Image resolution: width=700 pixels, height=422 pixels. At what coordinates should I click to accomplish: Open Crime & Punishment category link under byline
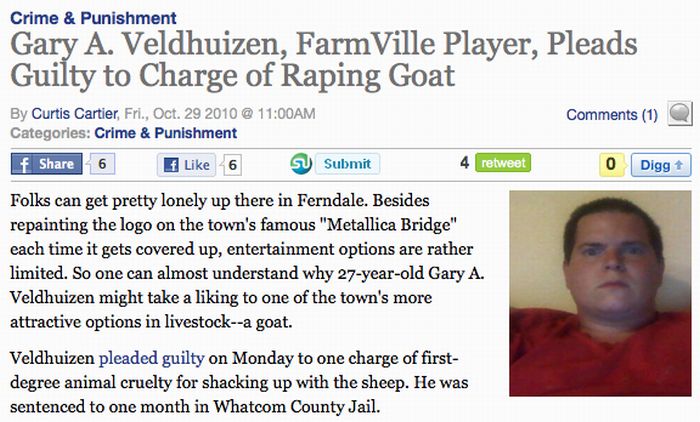[166, 133]
